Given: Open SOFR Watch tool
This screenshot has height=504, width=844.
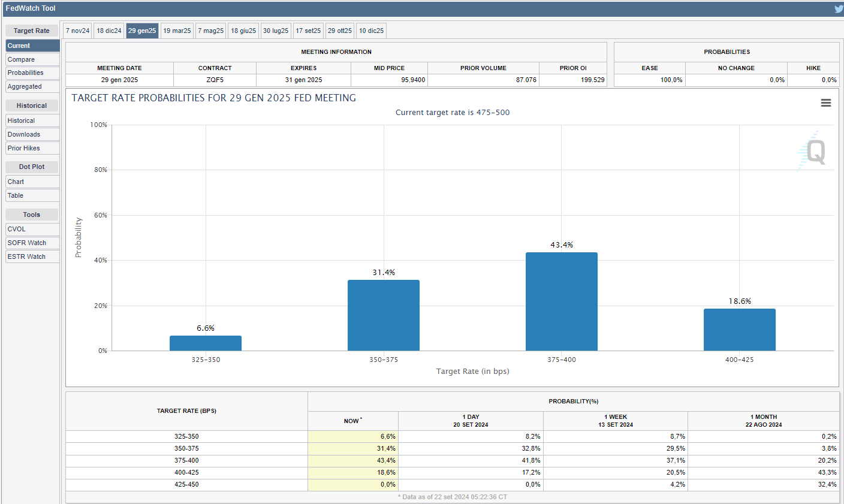Looking at the screenshot, I should click(x=32, y=243).
